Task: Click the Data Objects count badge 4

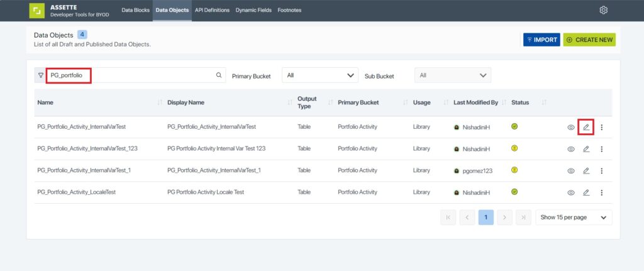Action: (82, 35)
